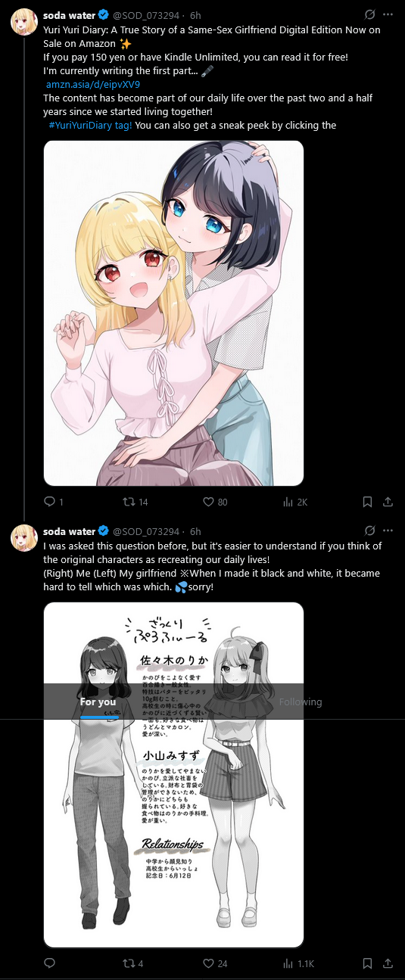
Task: Switch to the Following tab
Action: click(x=301, y=702)
